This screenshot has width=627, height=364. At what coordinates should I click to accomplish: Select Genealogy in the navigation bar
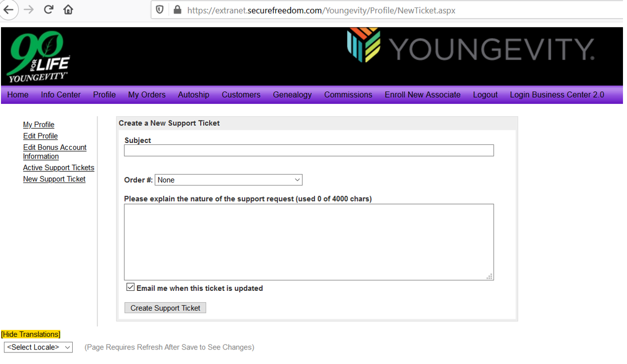pyautogui.click(x=292, y=95)
